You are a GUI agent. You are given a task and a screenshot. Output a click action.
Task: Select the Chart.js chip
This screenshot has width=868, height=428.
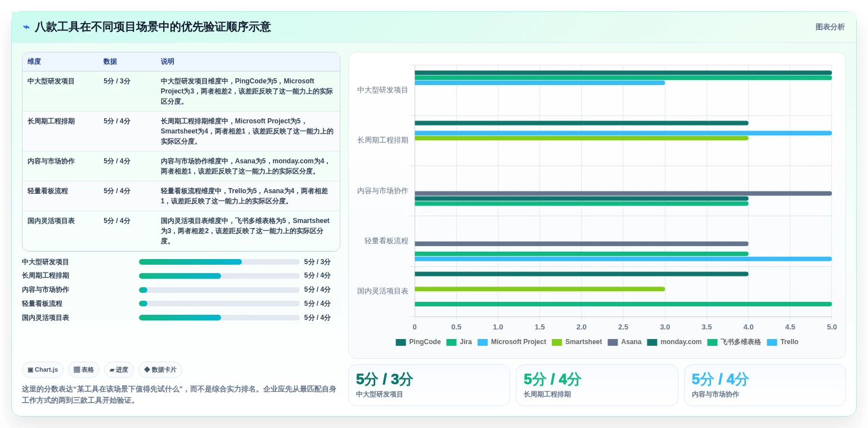[x=43, y=370]
